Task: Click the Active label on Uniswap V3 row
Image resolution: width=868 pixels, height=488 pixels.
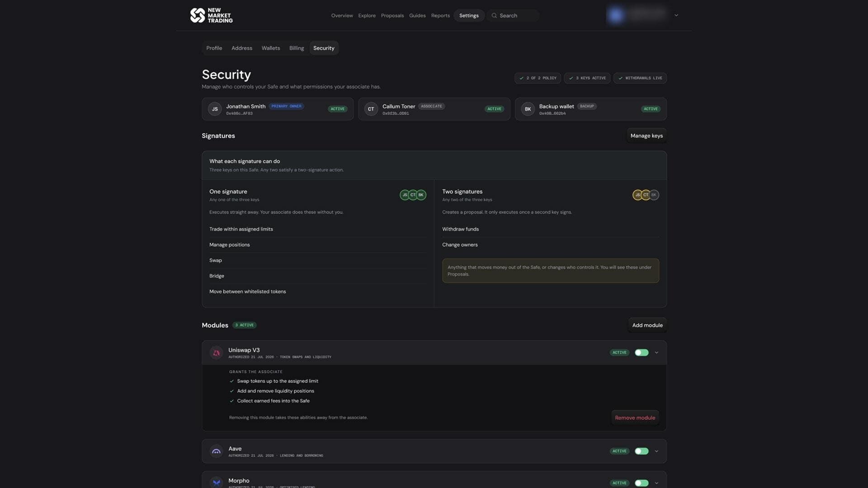Action: (x=619, y=352)
